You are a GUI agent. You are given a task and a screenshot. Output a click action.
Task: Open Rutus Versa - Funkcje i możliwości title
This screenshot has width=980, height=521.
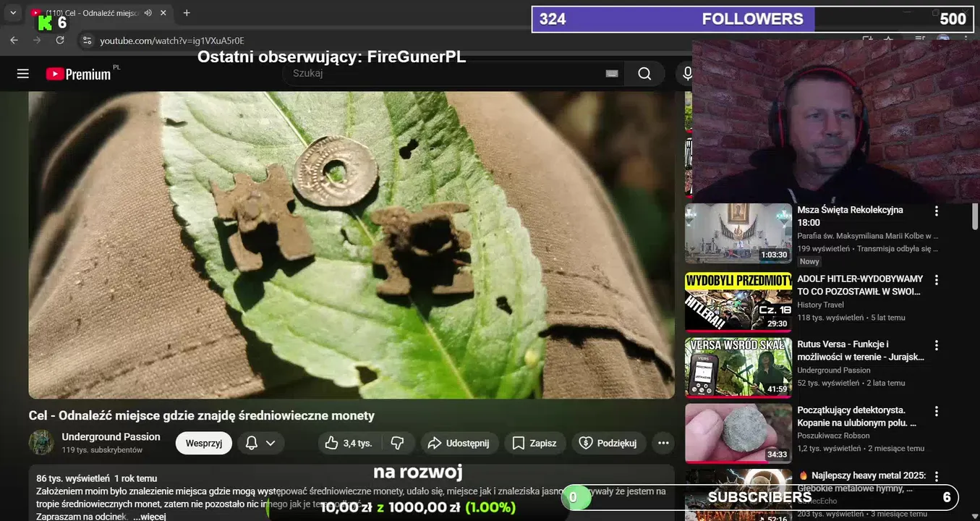coord(861,351)
